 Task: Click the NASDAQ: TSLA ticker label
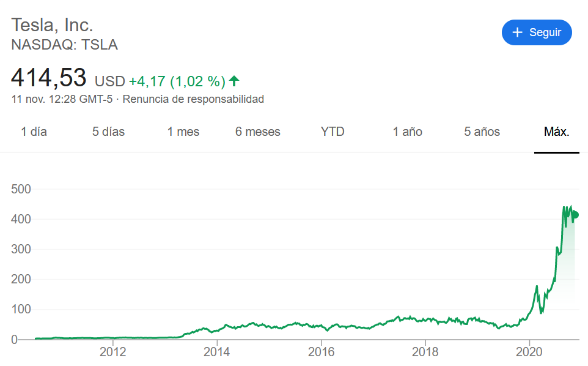tap(65, 45)
